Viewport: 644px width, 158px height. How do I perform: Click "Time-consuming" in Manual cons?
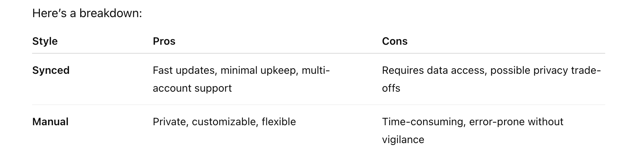[x=423, y=122]
